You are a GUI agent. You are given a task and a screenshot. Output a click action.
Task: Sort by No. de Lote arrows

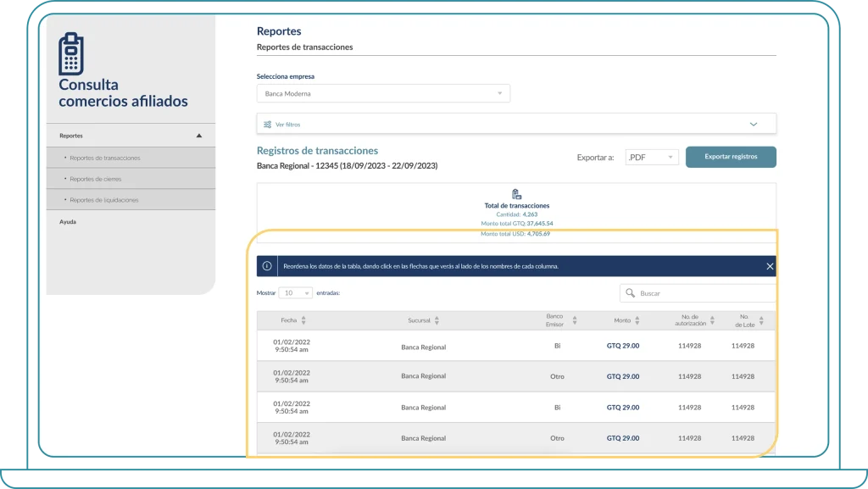[x=761, y=320]
